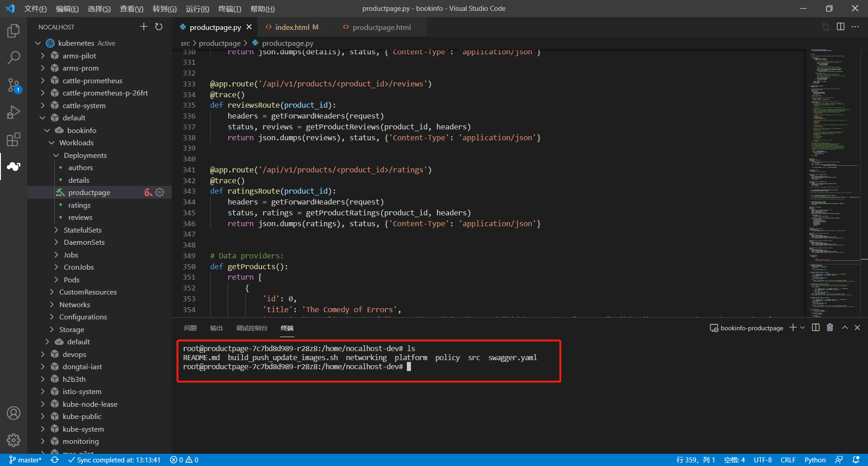Open the Extensions view
Image resolution: width=868 pixels, height=466 pixels.
[14, 139]
